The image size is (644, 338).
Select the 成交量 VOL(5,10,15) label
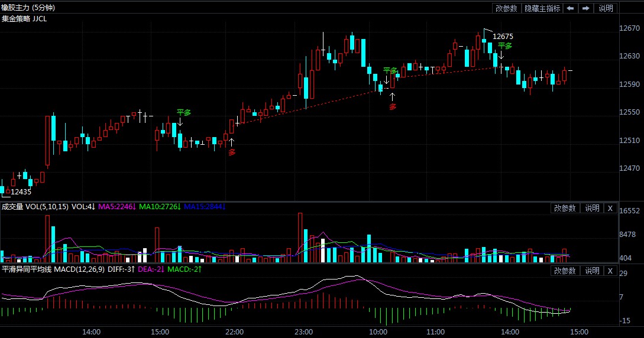point(35,207)
